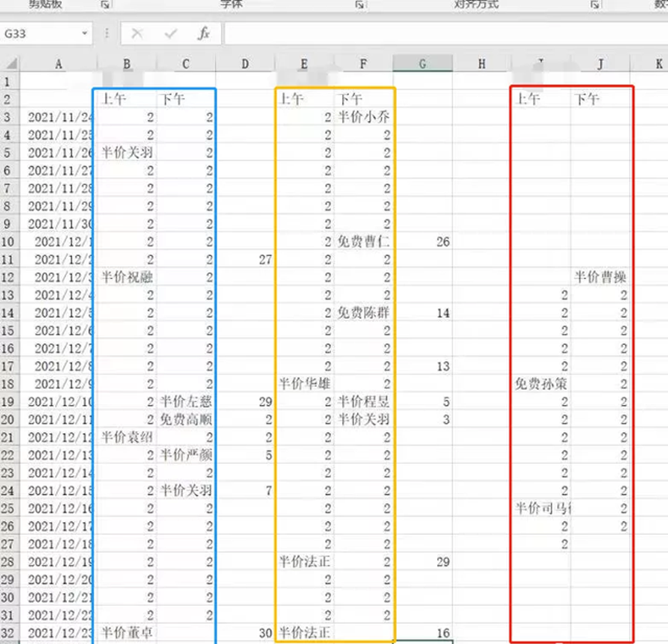Image resolution: width=668 pixels, height=644 pixels.
Task: Select column G header
Action: tap(422, 64)
